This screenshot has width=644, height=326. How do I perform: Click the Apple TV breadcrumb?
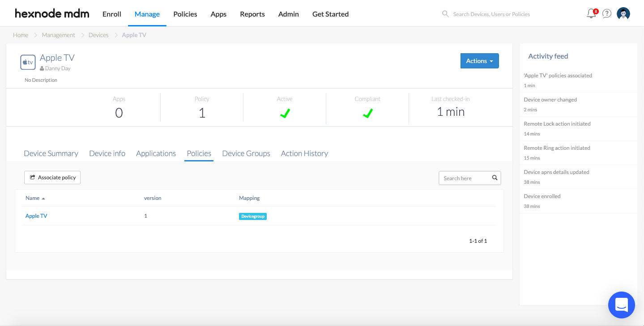point(134,35)
